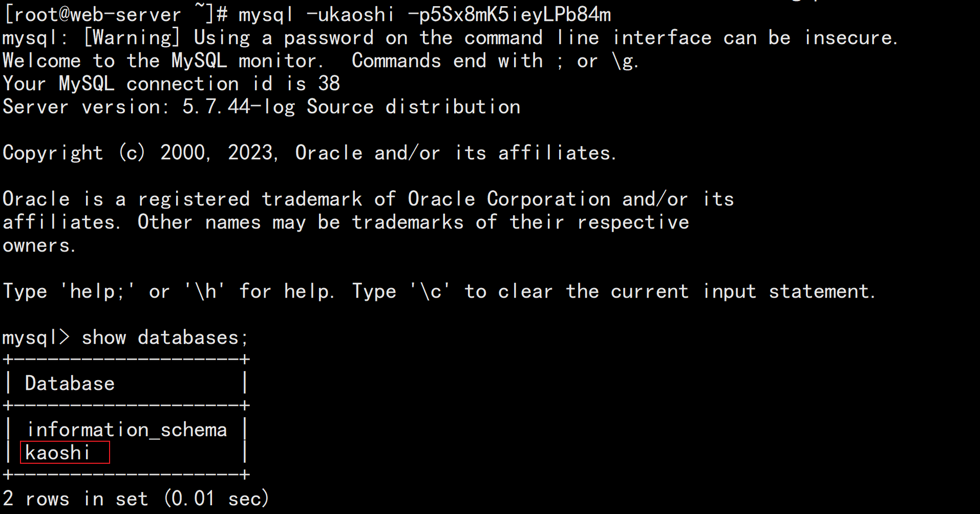Viewport: 980px width, 514px height.
Task: Click the mysql> prompt
Action: [36, 337]
